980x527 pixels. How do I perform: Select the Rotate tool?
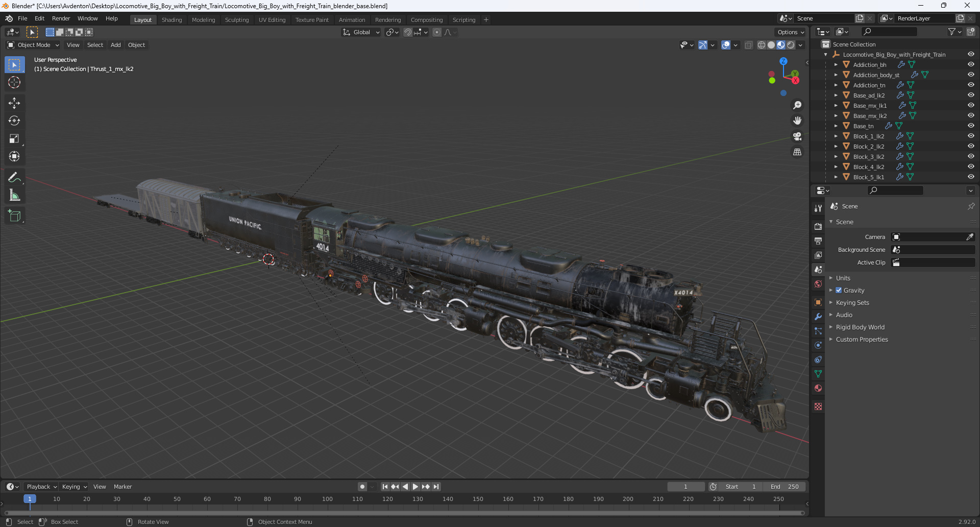click(14, 121)
